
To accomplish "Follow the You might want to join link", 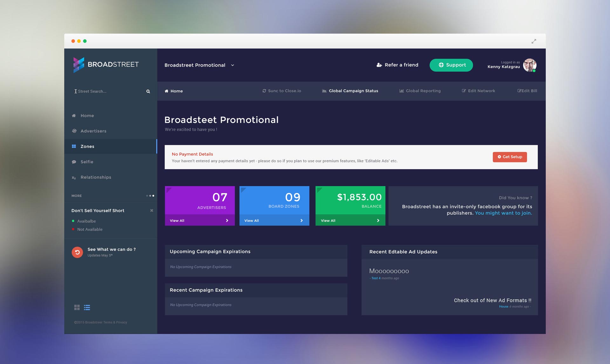I will [503, 213].
